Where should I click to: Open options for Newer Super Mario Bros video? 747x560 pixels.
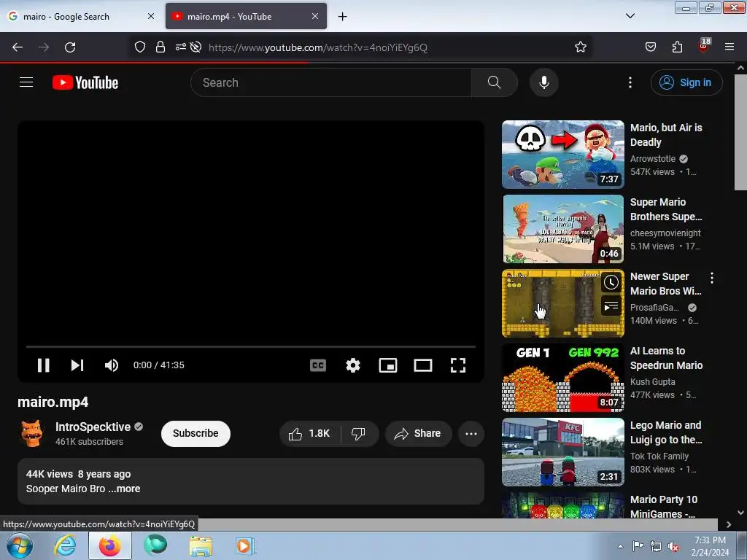pos(712,278)
